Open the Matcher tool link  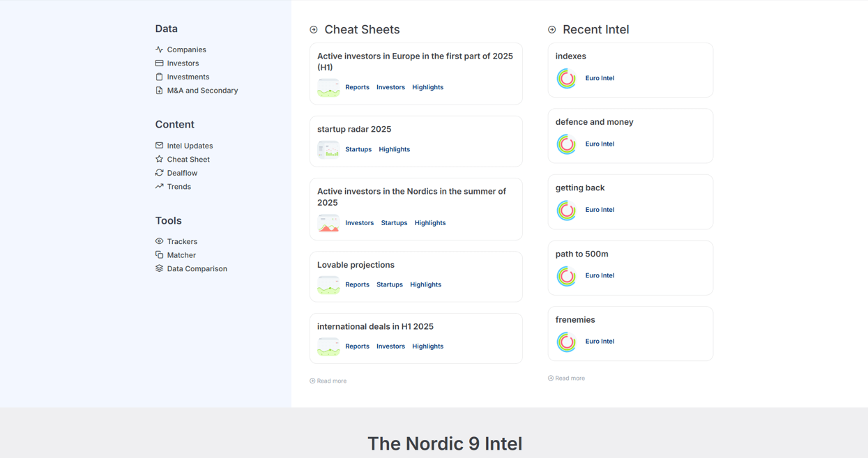coord(181,255)
